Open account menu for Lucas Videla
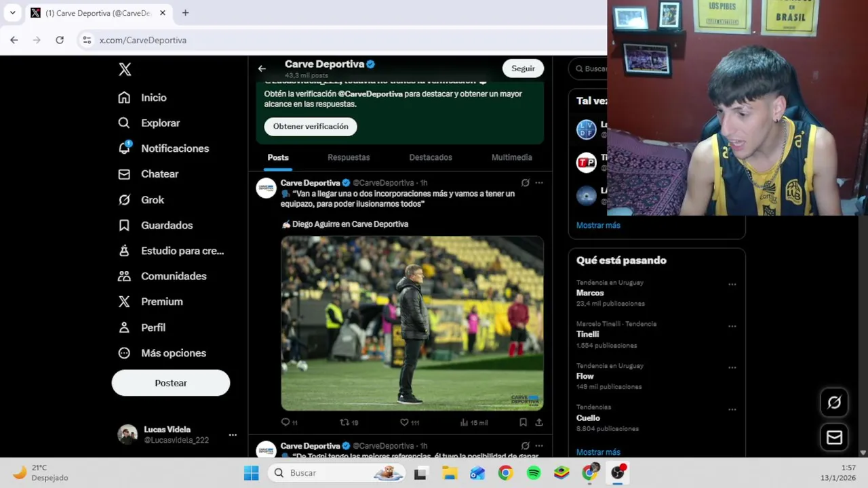Viewport: 868px width, 488px height. pos(233,435)
